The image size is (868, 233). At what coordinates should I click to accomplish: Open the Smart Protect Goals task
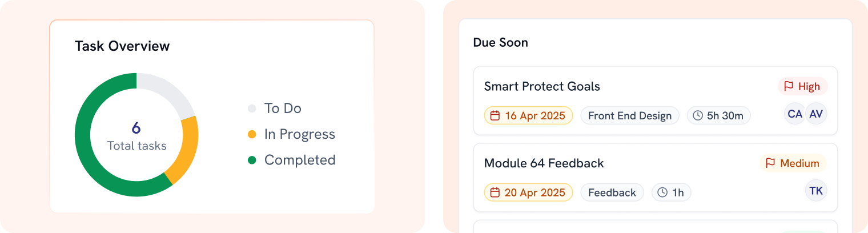point(542,87)
